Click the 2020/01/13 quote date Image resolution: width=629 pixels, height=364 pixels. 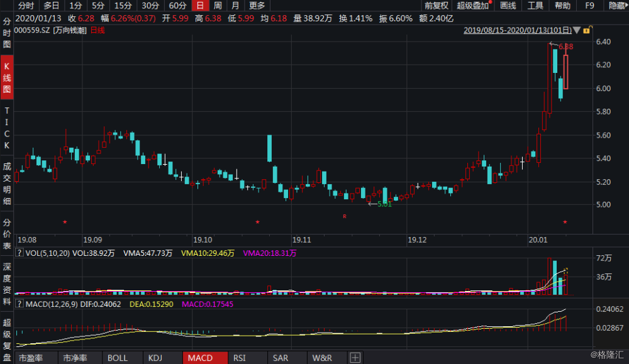tap(38, 18)
